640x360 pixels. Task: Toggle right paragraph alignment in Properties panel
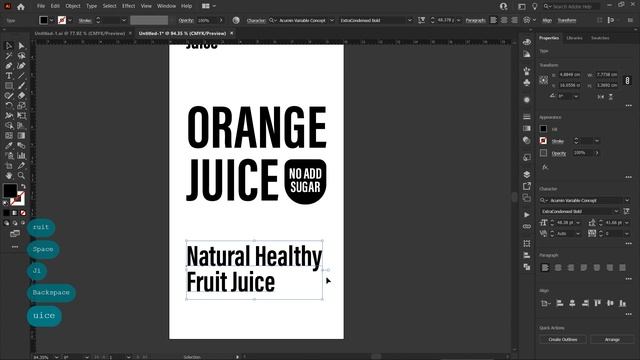tap(571, 268)
